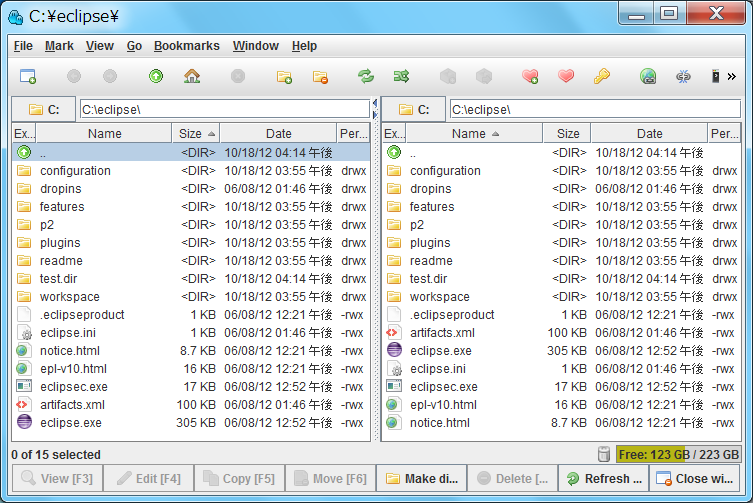The image size is (753, 503).
Task: Sort the left panel by the Date column
Action: coord(278,133)
